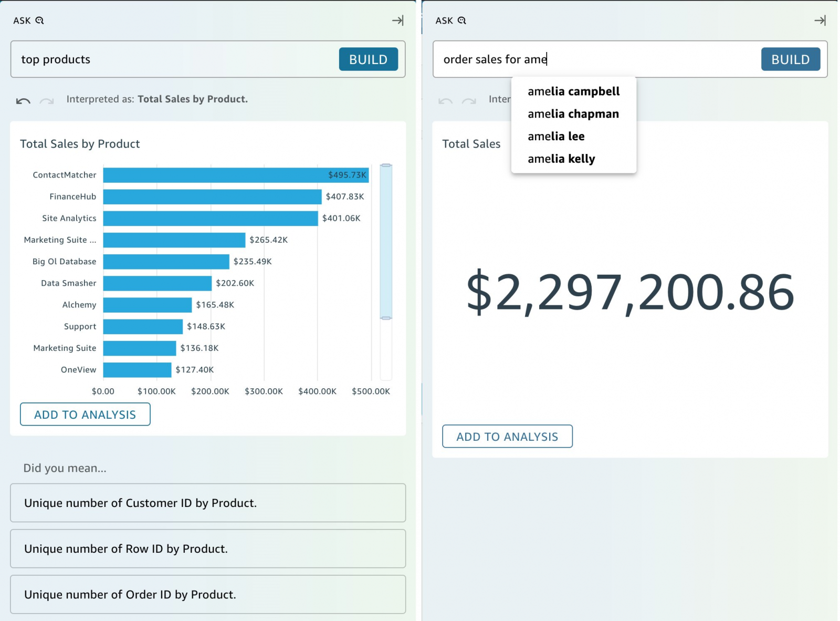The width and height of the screenshot is (840, 621).
Task: Click undo arrow in right panel
Action: pyautogui.click(x=445, y=100)
